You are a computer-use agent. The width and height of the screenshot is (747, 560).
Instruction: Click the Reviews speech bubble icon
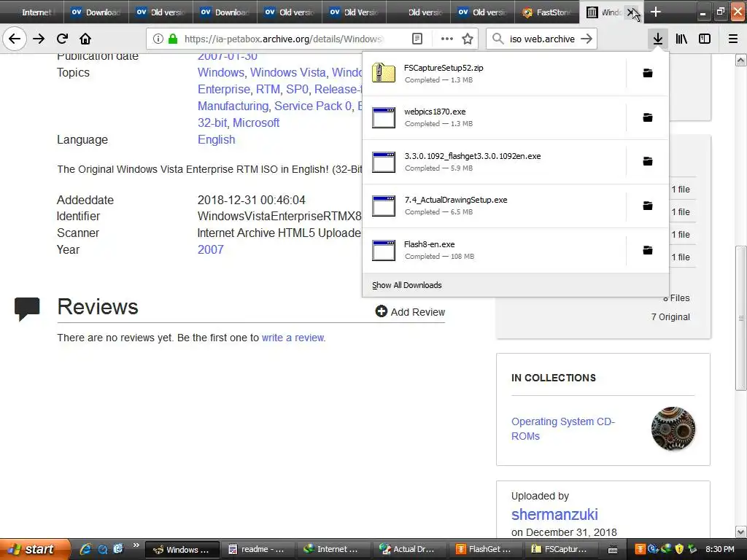pos(27,308)
